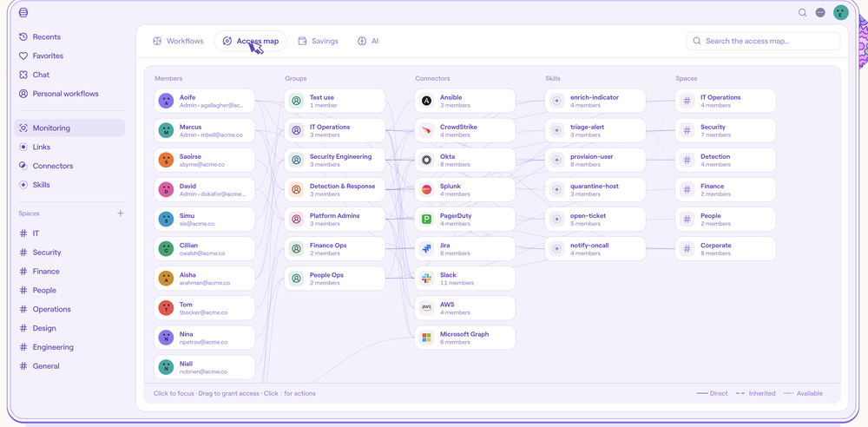The width and height of the screenshot is (868, 427).
Task: Add a new space with plus icon
Action: (x=120, y=213)
